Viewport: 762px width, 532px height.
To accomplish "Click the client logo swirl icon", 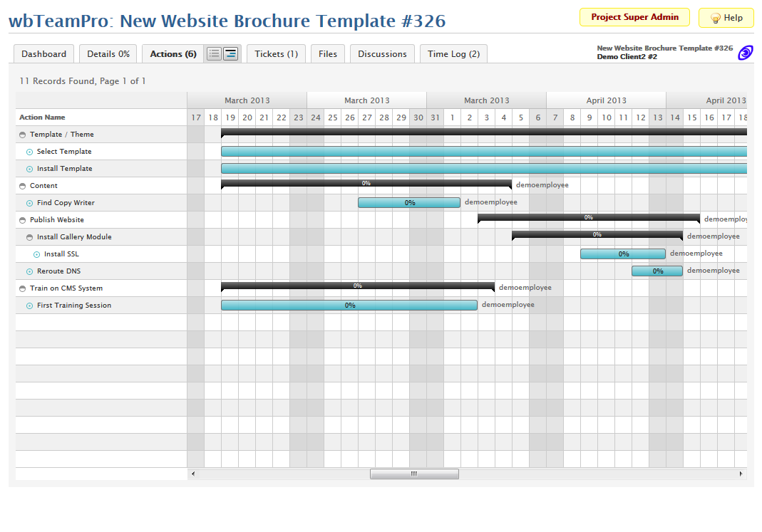I will [x=745, y=53].
